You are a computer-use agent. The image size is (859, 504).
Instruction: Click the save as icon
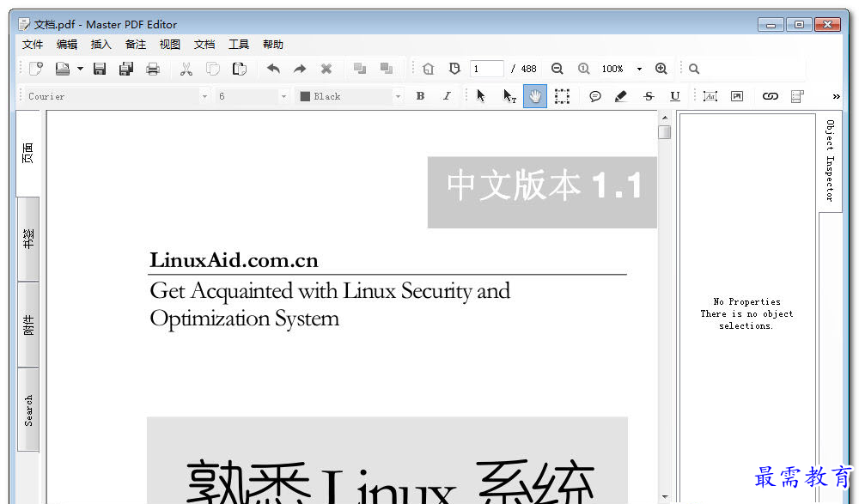click(126, 69)
